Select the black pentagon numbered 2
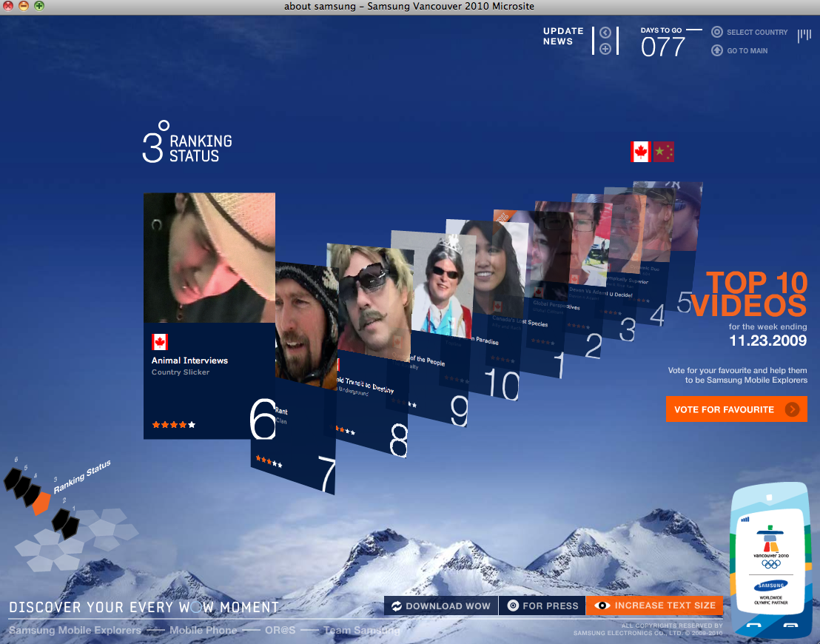This screenshot has width=820, height=644. [60, 520]
